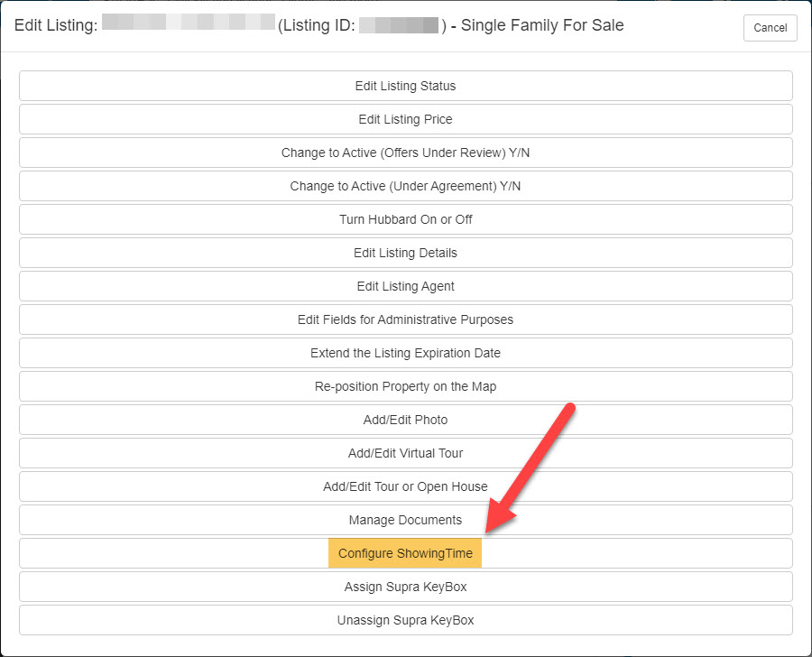The height and width of the screenshot is (657, 812).
Task: Open Edit Listing Status
Action: (x=405, y=87)
